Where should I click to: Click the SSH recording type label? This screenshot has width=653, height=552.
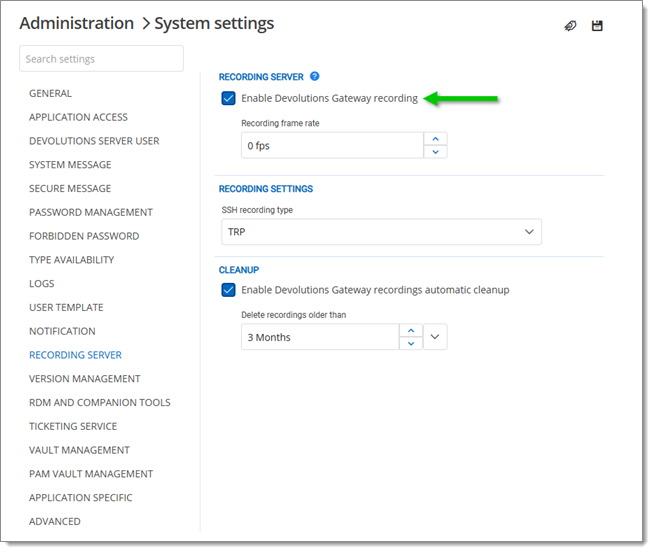[257, 210]
